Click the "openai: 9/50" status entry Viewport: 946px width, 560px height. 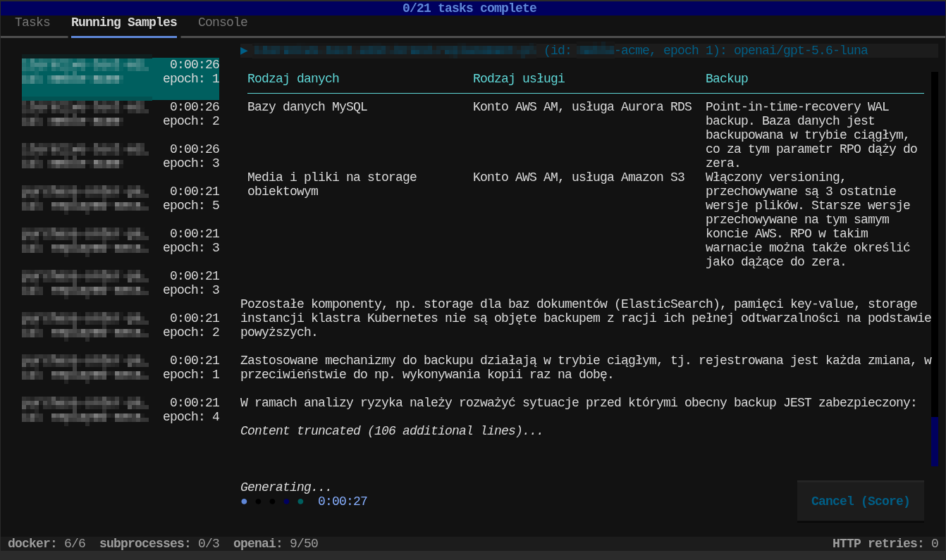pos(276,544)
